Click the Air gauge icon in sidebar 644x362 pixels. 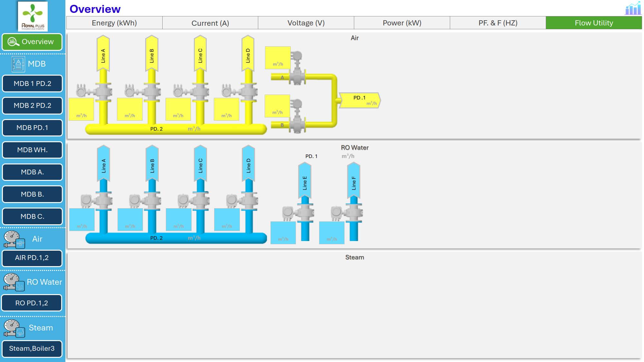(14, 239)
